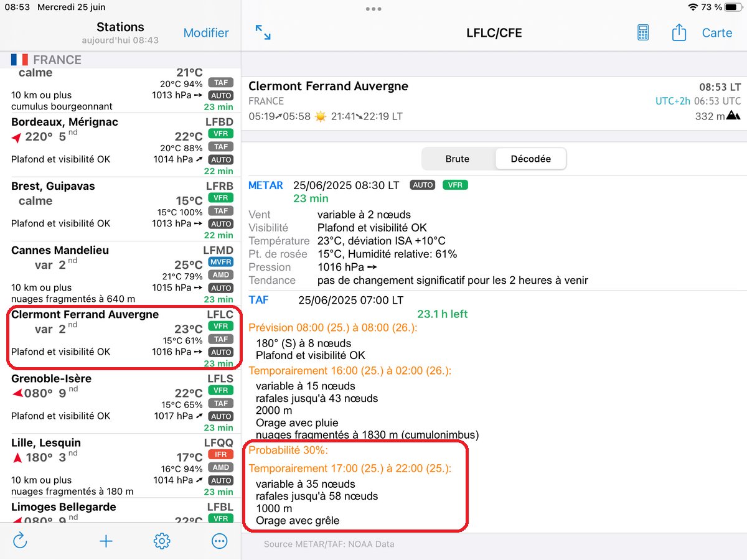Tap Modifier to edit stations

pyautogui.click(x=206, y=33)
